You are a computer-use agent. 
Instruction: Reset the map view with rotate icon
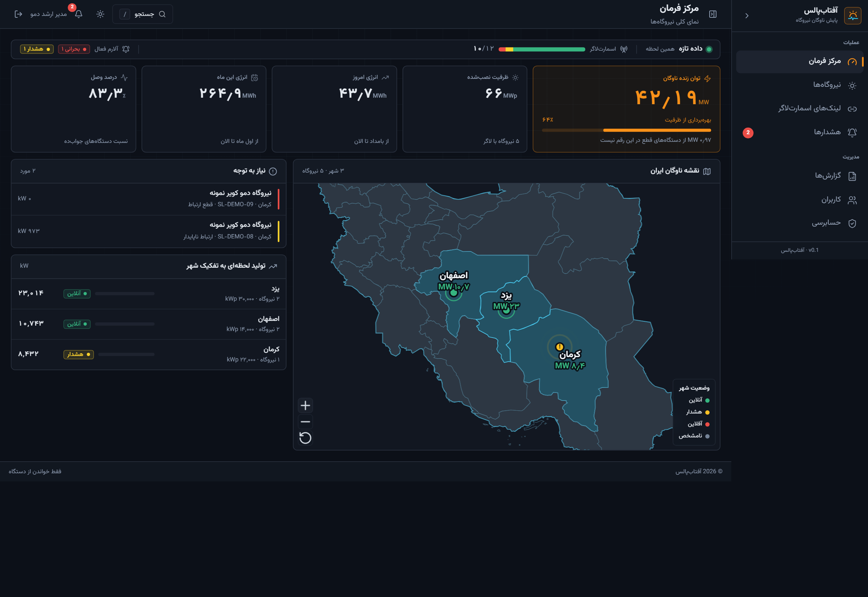(x=305, y=438)
